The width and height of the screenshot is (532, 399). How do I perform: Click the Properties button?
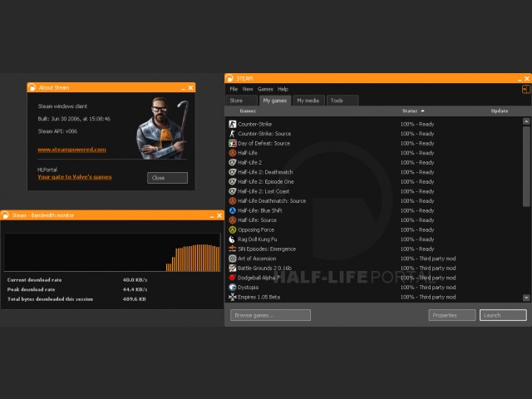point(452,315)
